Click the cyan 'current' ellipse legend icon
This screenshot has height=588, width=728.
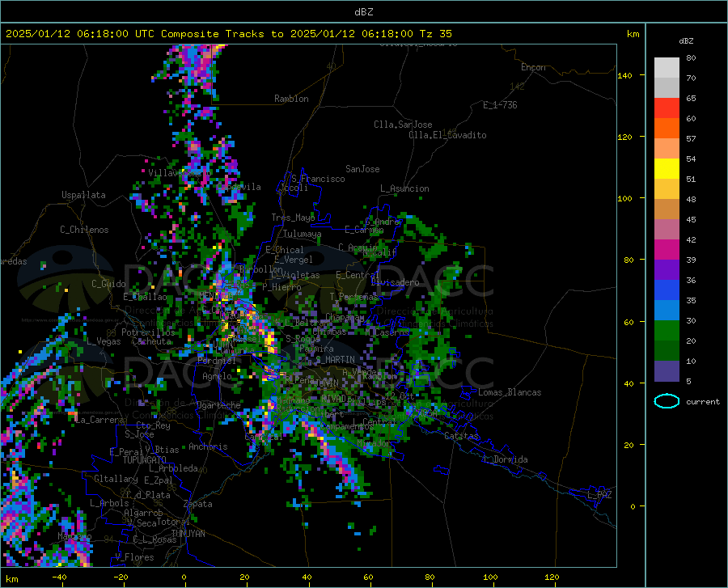point(667,401)
